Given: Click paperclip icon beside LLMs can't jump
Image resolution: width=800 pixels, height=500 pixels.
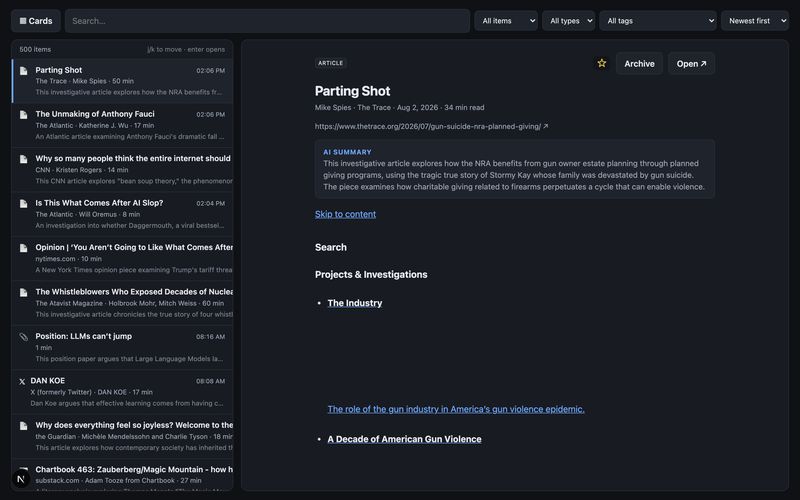Looking at the screenshot, I should point(23,337).
